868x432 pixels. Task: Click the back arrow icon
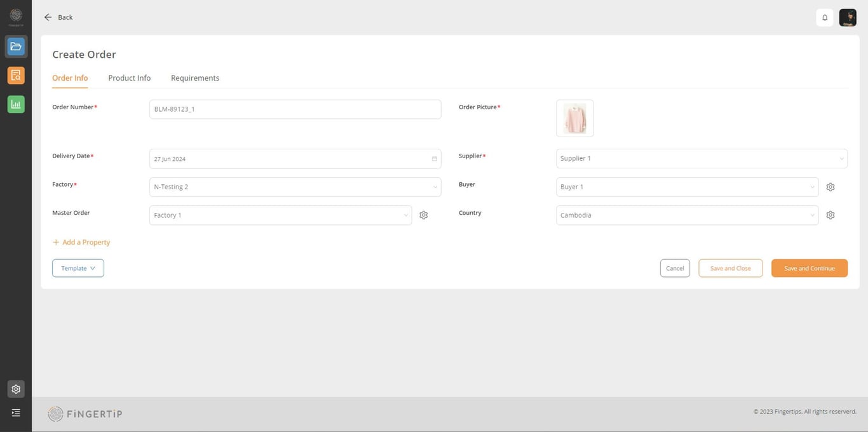pos(48,17)
